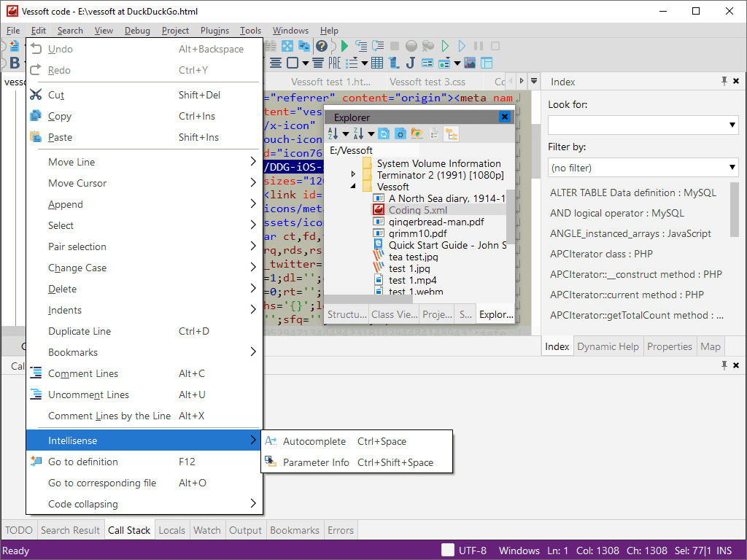Screen dimensions: 747x560
Task: Click the Explorer refresh icon
Action: point(384,134)
